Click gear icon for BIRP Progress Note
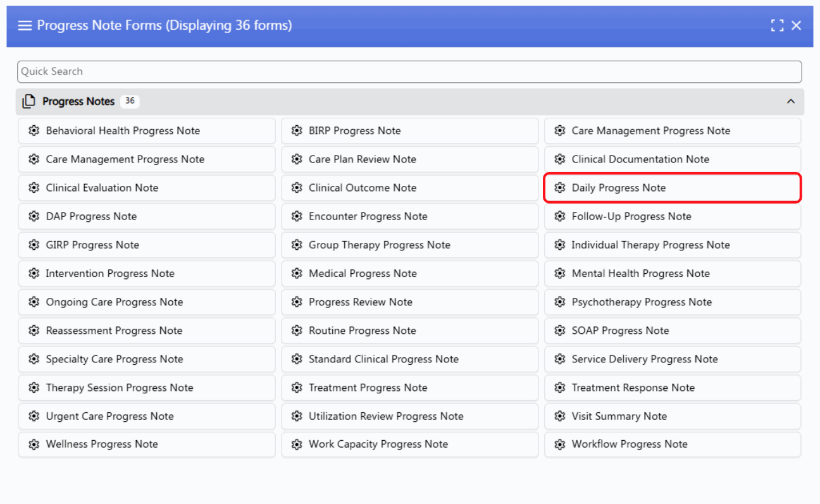 [297, 131]
